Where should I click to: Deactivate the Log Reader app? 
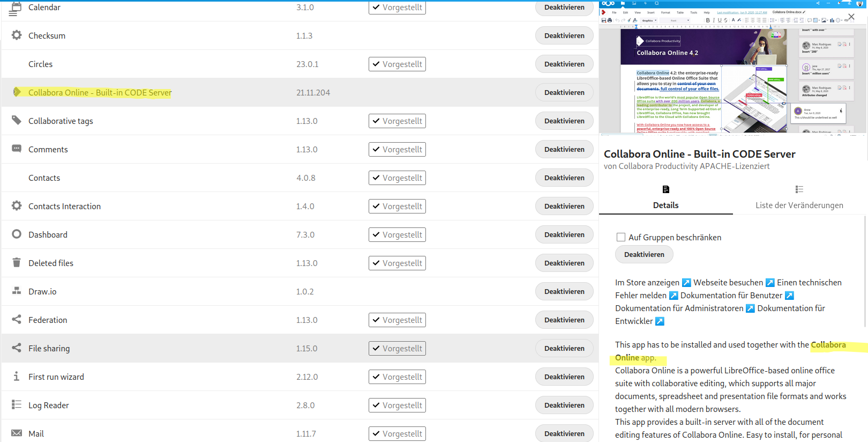(x=564, y=405)
